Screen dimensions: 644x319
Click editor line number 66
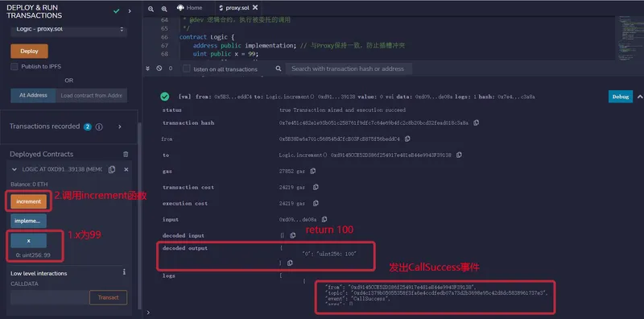tap(164, 37)
